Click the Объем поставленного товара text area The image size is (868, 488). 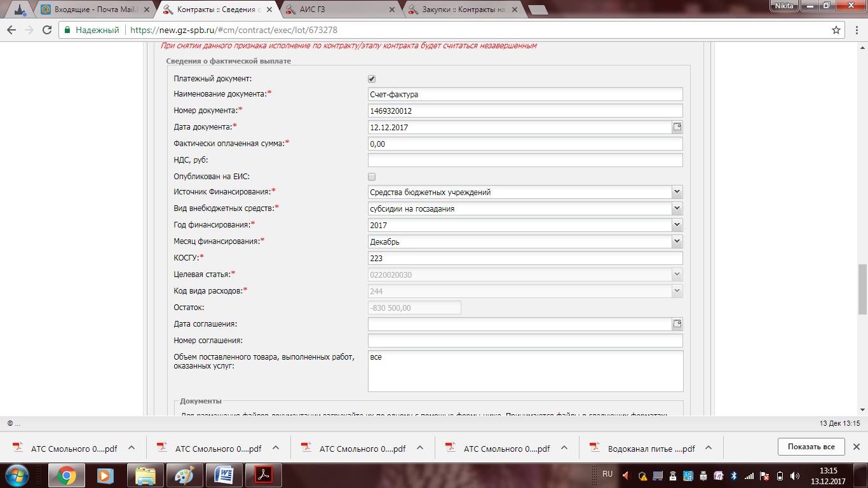tap(526, 371)
